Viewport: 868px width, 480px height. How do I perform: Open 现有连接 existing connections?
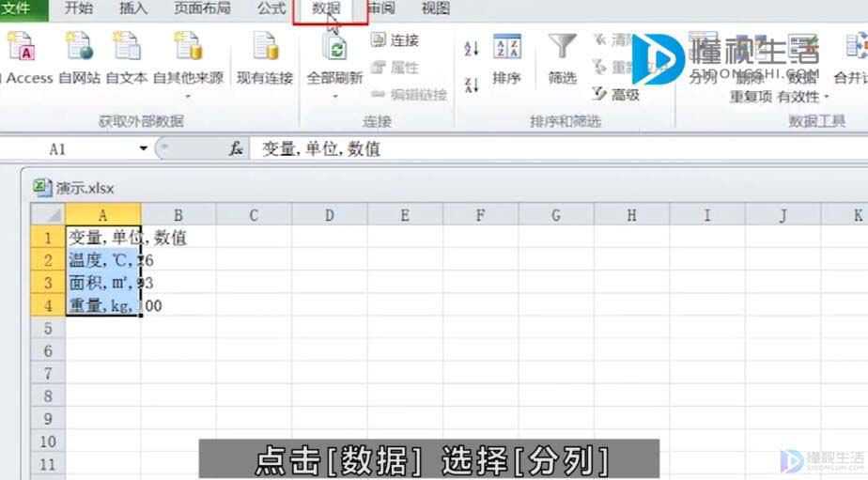(x=265, y=58)
